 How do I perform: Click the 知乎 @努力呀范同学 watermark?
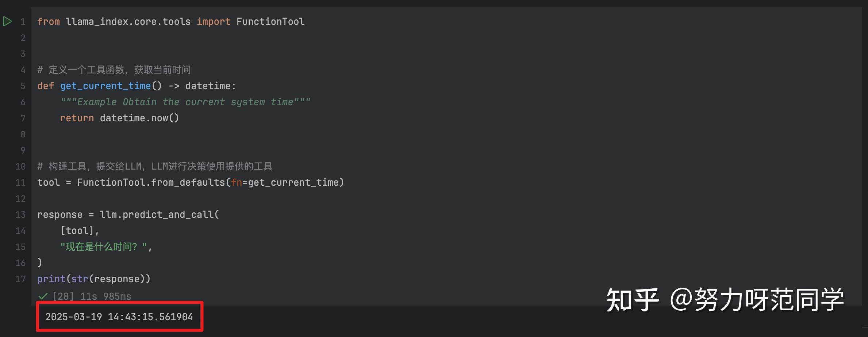point(725,300)
